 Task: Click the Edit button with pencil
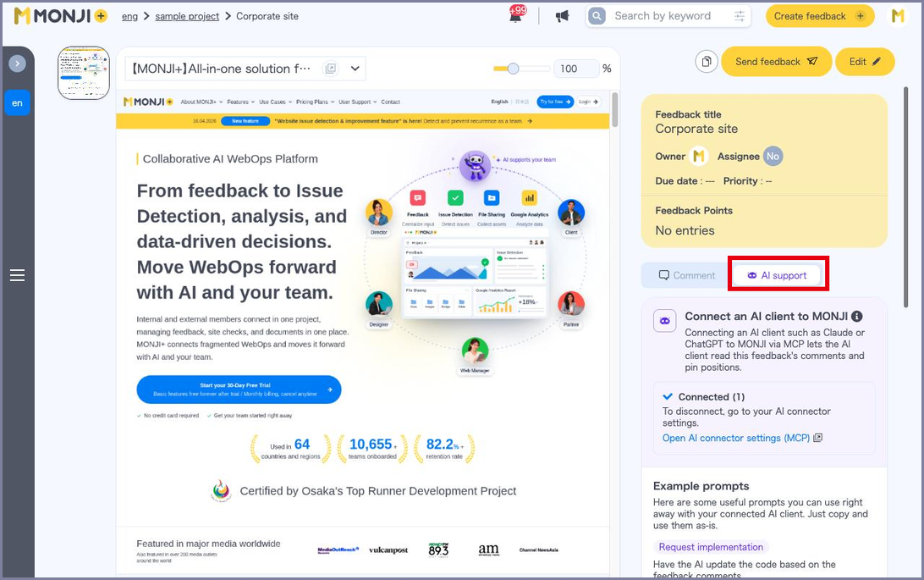[865, 61]
